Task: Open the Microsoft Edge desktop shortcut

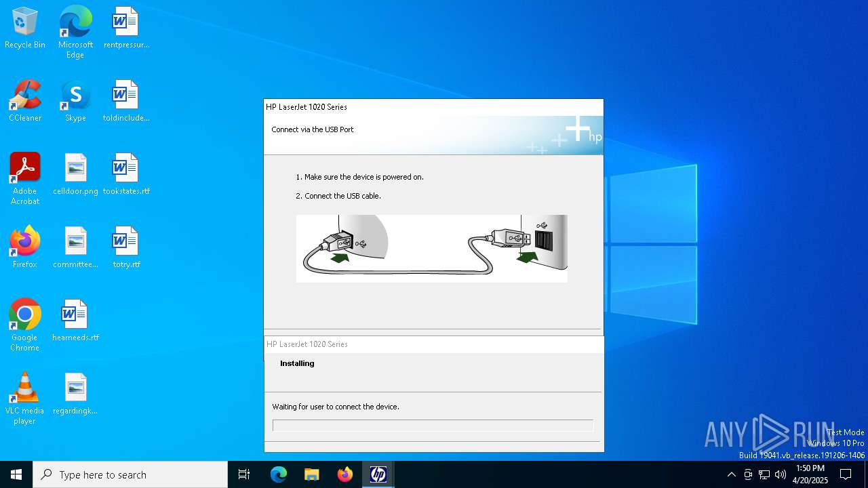Action: coord(75,33)
